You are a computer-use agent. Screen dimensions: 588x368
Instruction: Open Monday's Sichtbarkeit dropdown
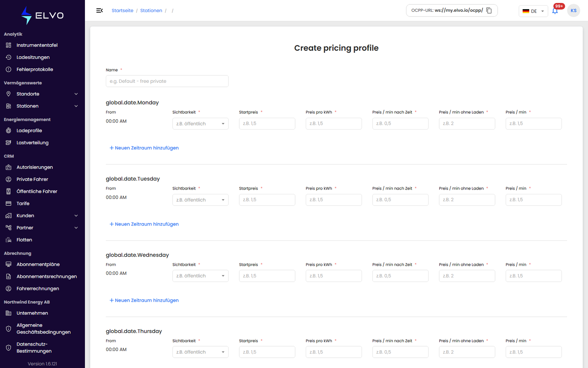click(200, 124)
